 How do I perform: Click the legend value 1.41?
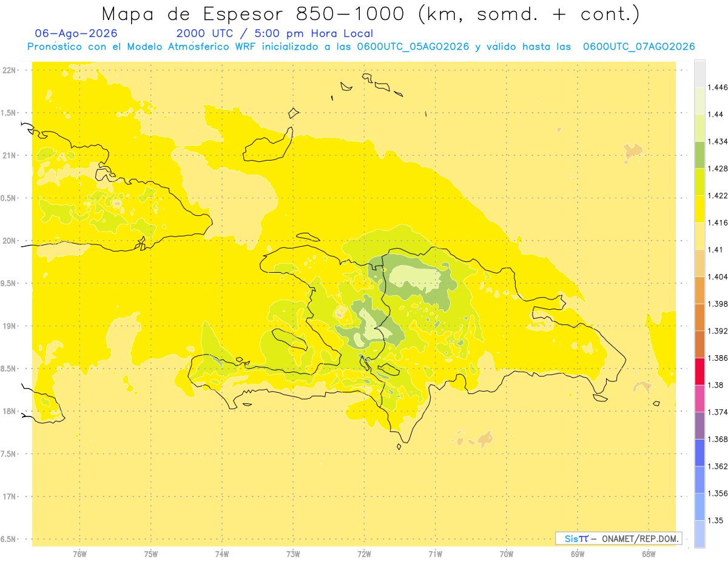(x=716, y=250)
